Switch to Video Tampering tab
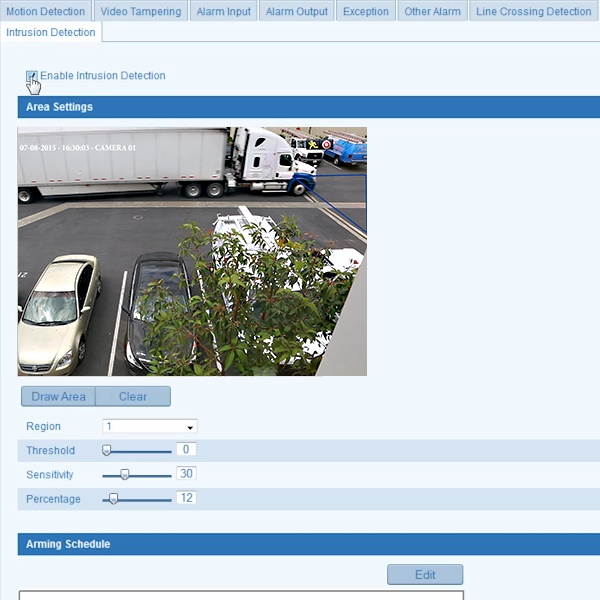 point(141,12)
